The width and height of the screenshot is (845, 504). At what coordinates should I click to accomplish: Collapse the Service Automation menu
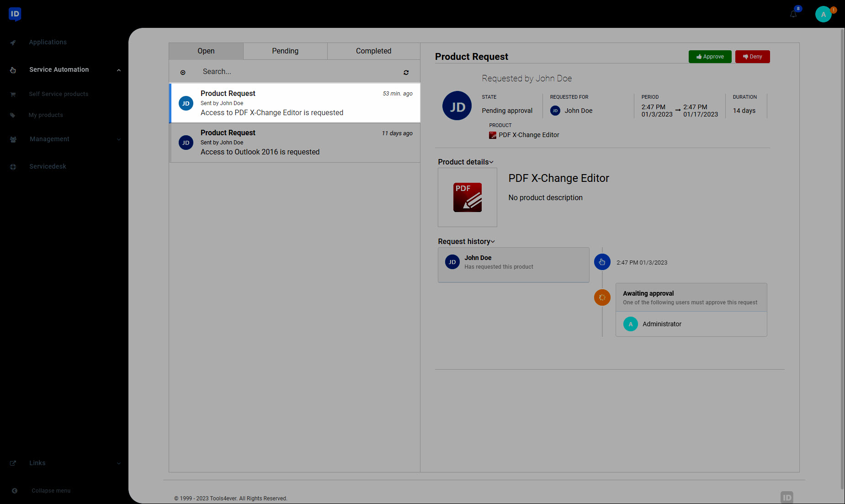tap(119, 70)
